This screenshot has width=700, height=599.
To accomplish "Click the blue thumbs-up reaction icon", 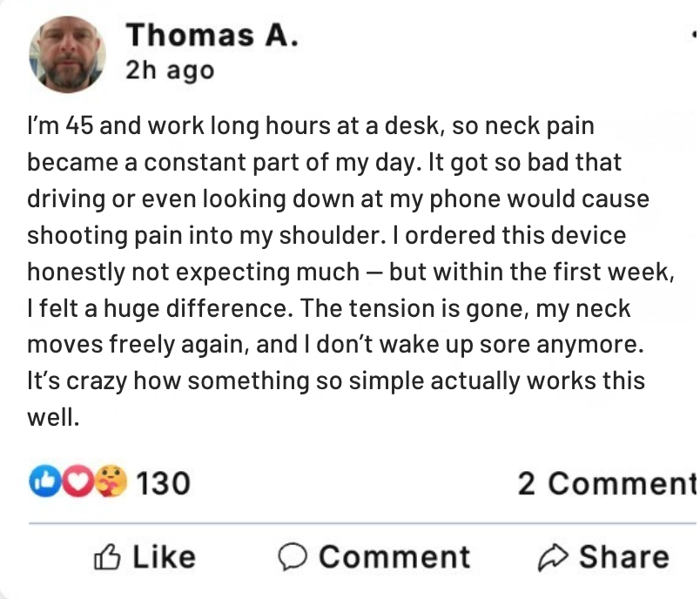I will [44, 481].
